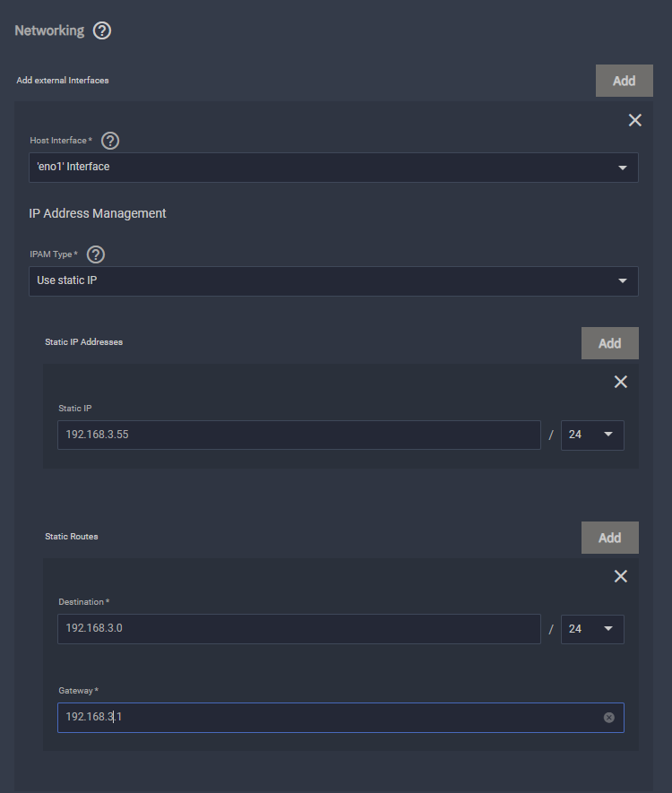Open the Host Interface 'eno1' dropdown
This screenshot has height=793, width=672.
(x=333, y=168)
